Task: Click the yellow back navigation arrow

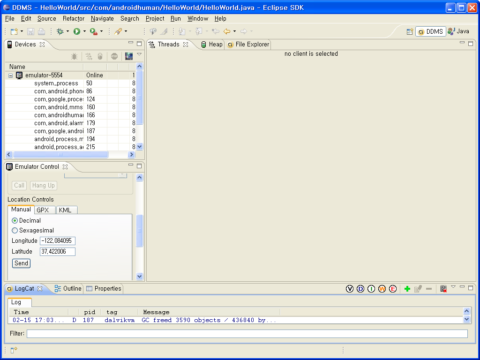Action: point(227,31)
